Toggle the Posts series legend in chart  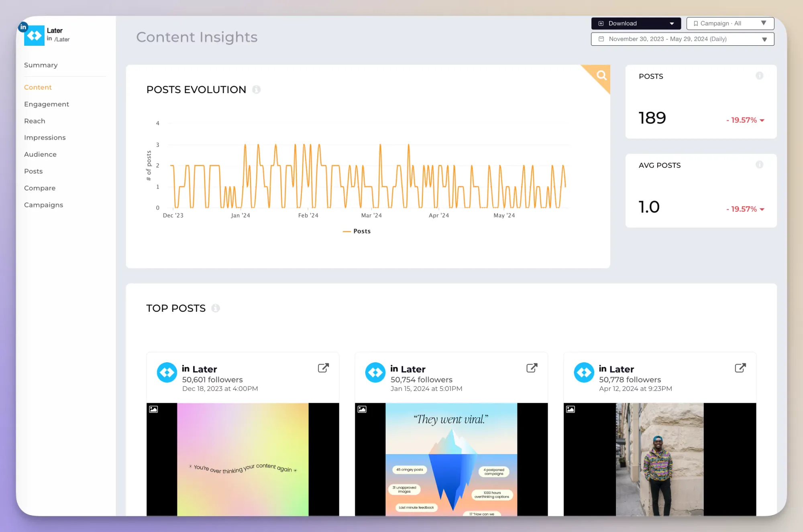[357, 231]
